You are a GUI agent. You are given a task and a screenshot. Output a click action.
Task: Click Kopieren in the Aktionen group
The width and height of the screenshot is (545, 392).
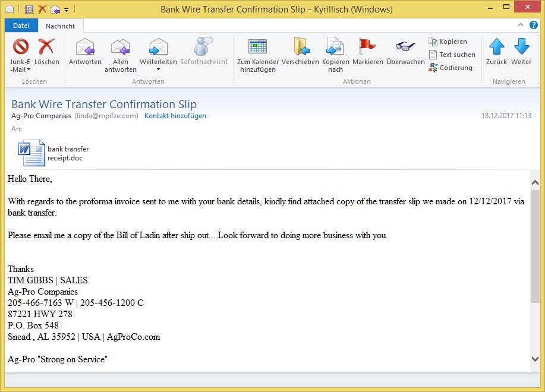tap(448, 42)
